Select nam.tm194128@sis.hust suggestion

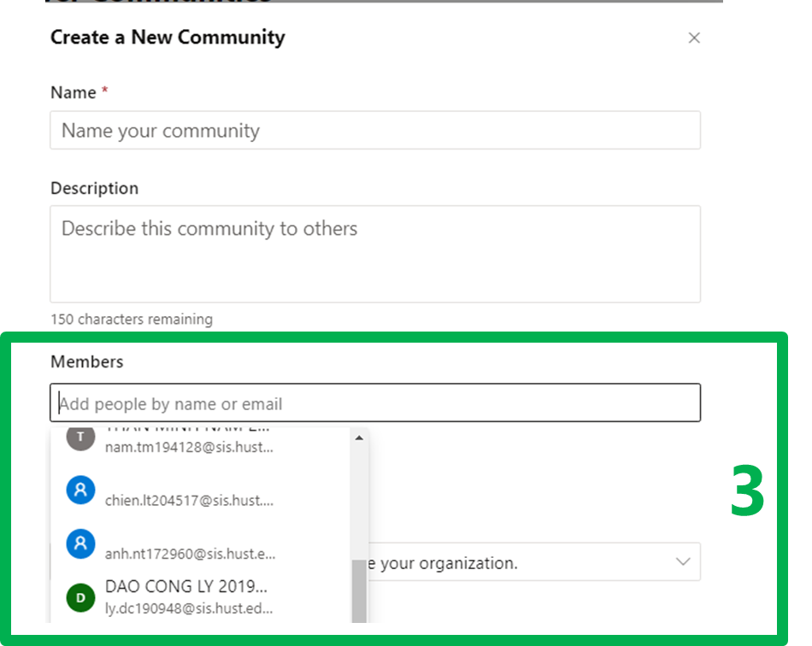(x=189, y=447)
